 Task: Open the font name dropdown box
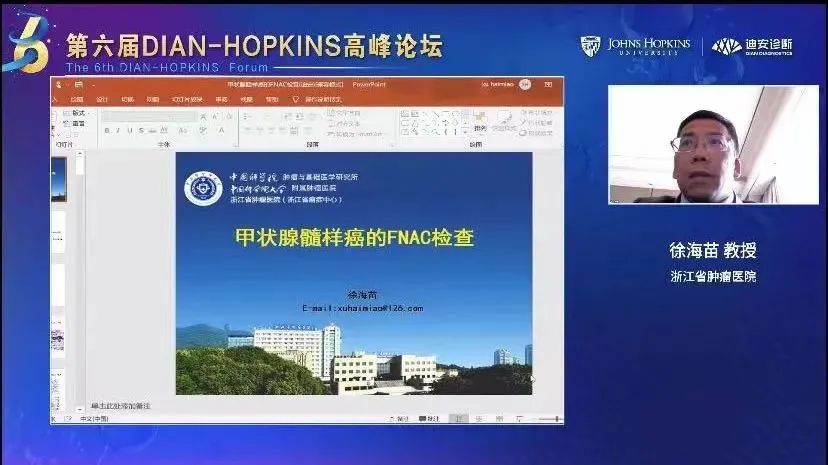148,116
